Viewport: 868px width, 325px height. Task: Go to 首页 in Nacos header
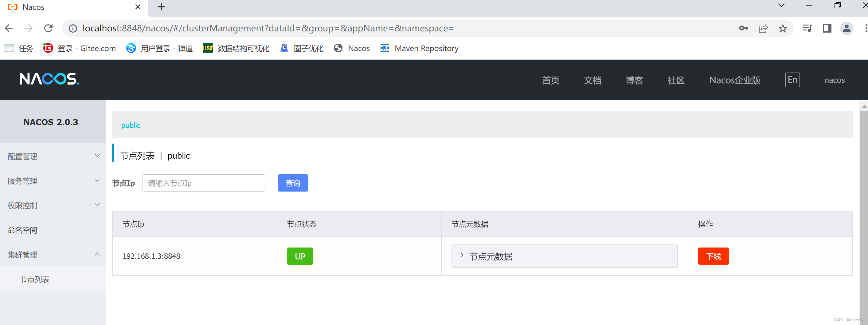(551, 80)
